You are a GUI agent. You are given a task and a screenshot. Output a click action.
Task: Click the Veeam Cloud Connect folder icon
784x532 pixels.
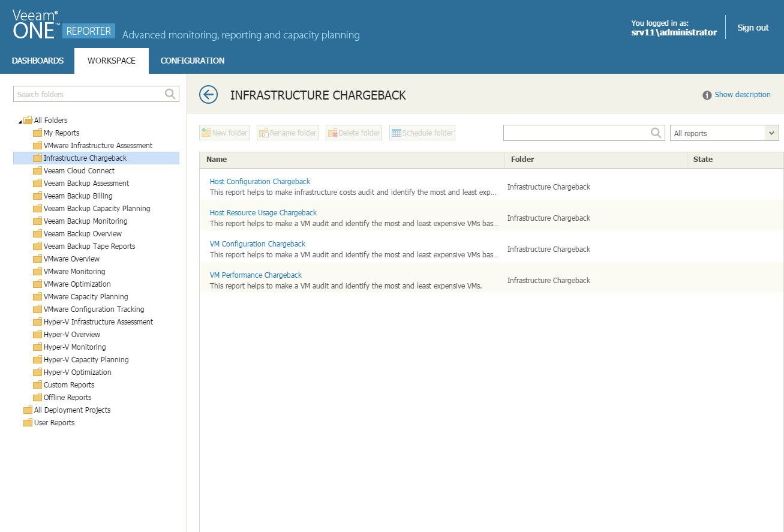click(37, 170)
